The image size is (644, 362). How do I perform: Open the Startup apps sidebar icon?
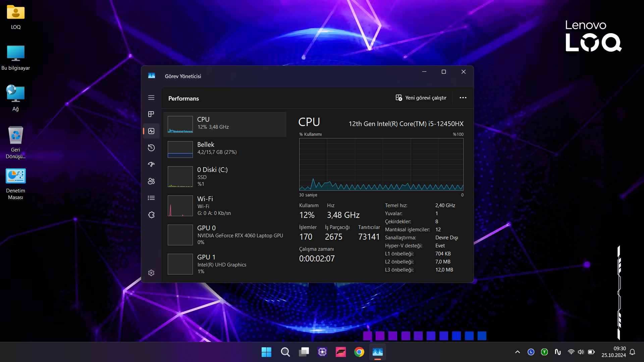pos(151,164)
